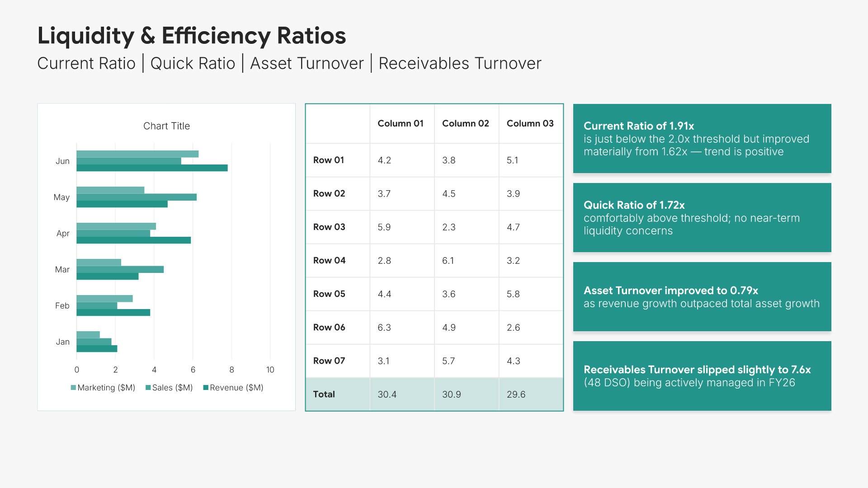Select the Current Ratio of 1.91x card
The height and width of the screenshot is (488, 868).
(702, 138)
